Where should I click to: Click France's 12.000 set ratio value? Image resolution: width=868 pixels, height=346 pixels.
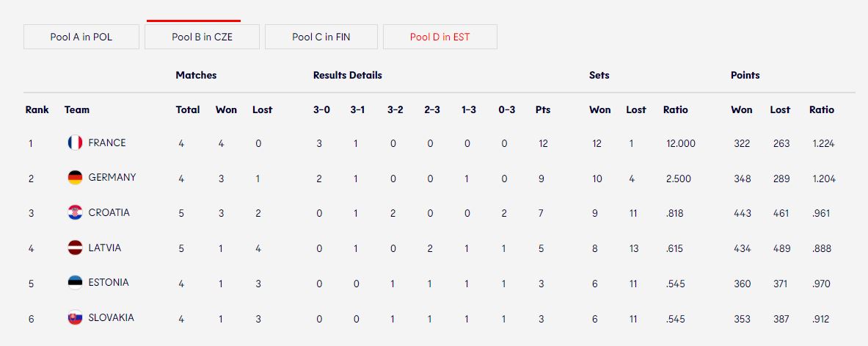click(x=681, y=143)
